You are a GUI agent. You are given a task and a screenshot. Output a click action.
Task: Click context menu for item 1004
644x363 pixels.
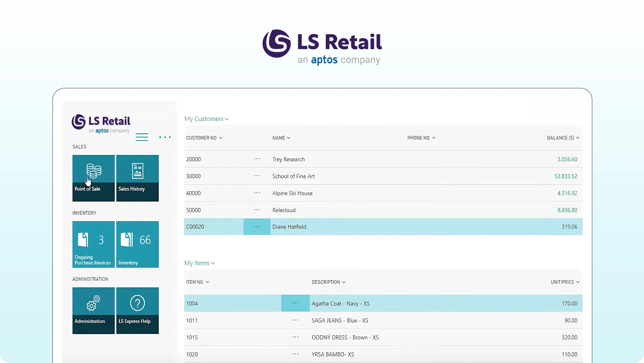(x=296, y=303)
